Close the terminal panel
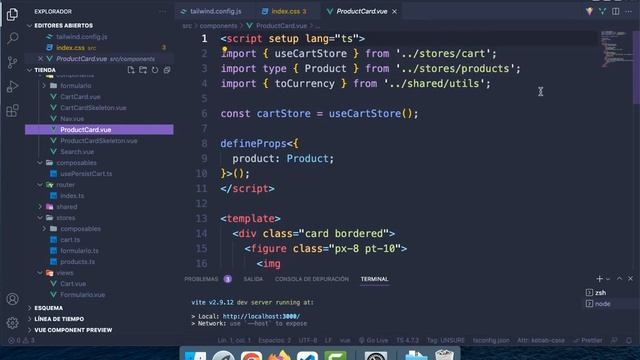The image size is (640, 360). 631,278
